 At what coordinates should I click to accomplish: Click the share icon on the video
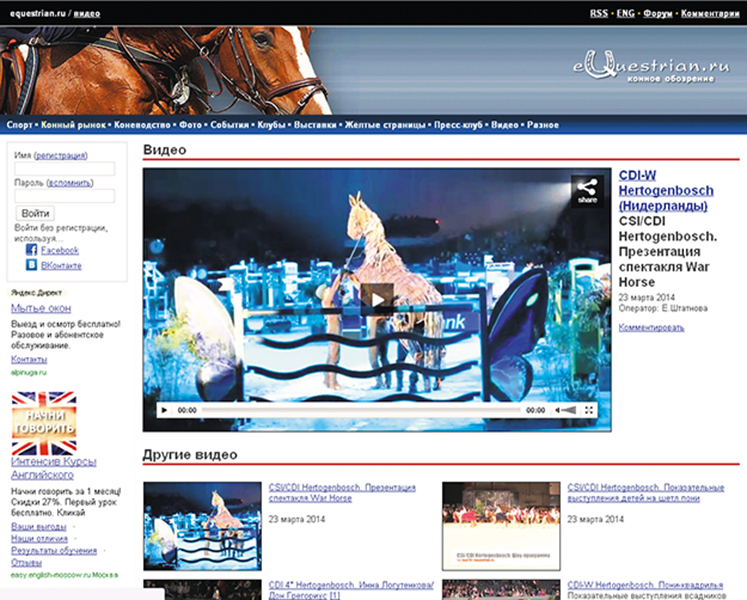(x=587, y=192)
